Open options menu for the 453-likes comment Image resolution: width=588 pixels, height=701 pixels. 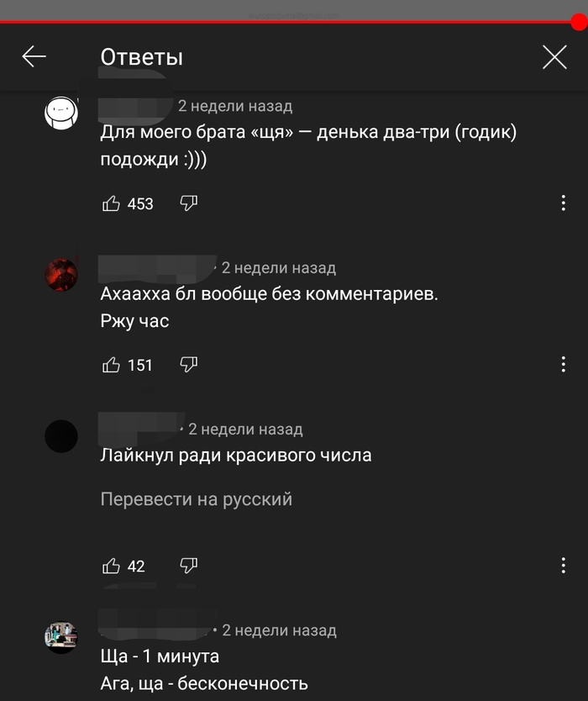click(x=564, y=203)
